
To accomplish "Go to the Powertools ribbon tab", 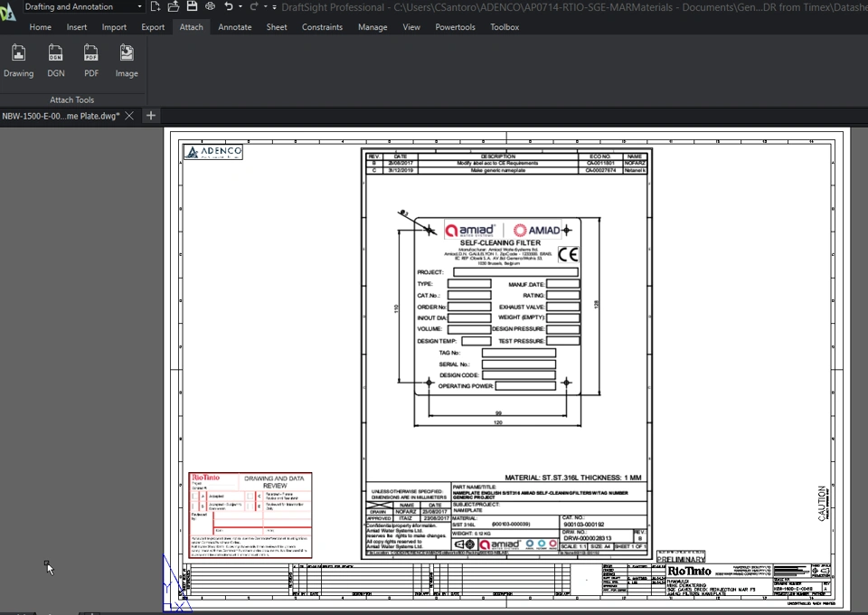I will click(x=455, y=27).
